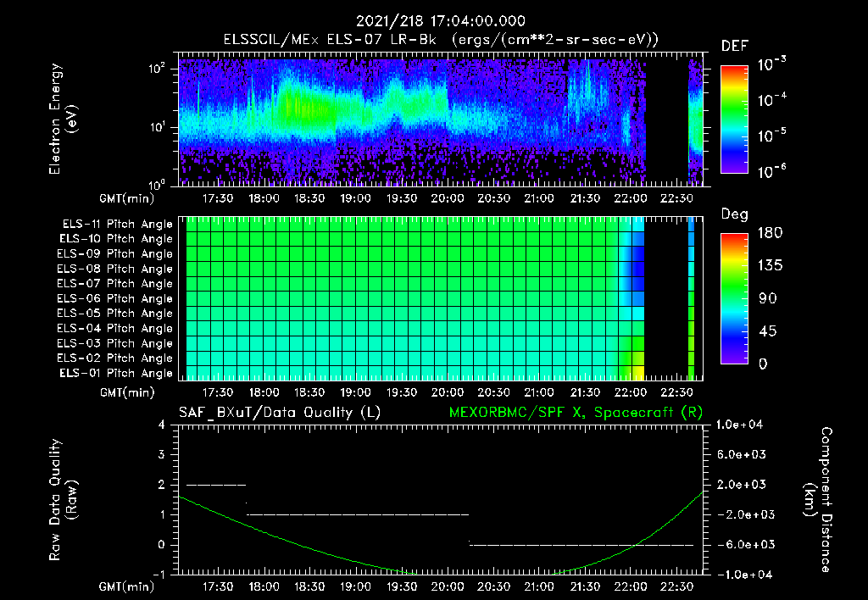Click the 2.0e+03 right axis tick

tap(741, 485)
